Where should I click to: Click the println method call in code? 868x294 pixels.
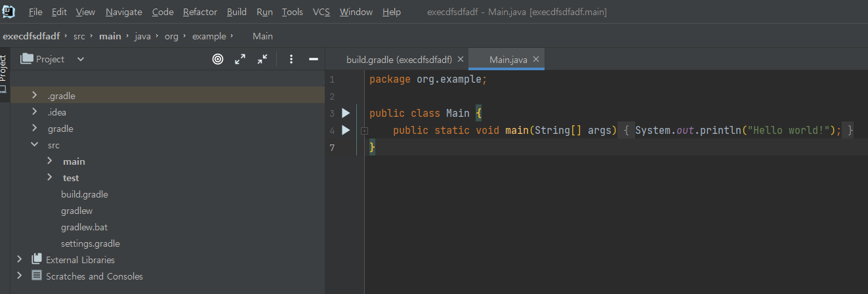723,130
